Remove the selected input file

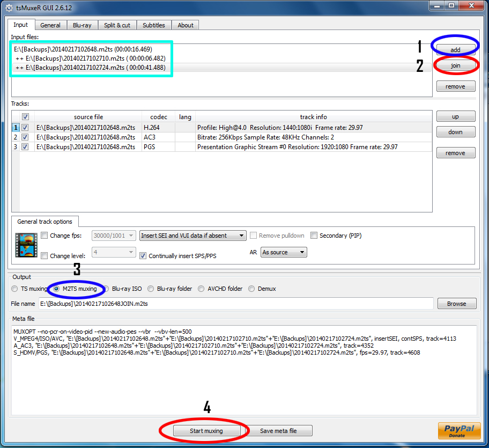coord(456,86)
